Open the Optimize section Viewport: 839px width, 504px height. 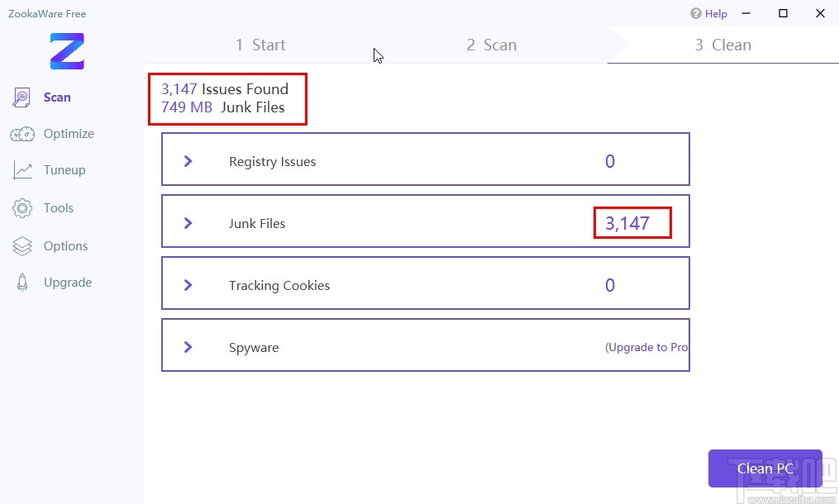pos(69,134)
